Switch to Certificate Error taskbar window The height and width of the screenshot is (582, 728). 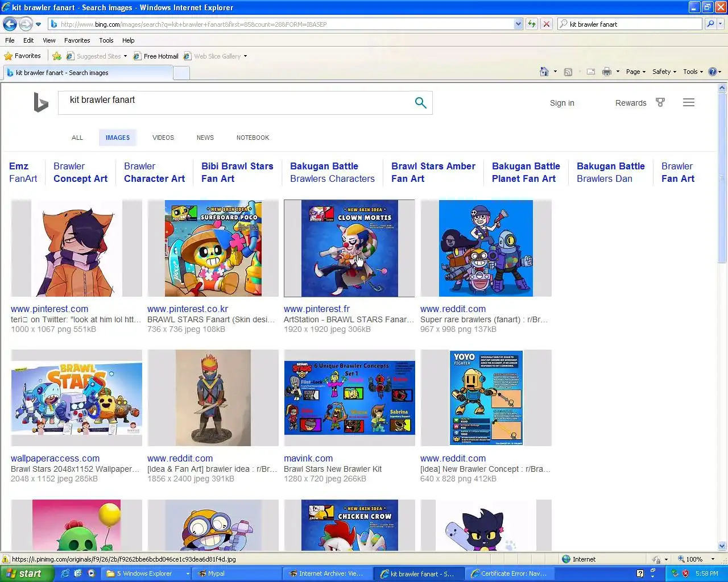[x=509, y=573]
